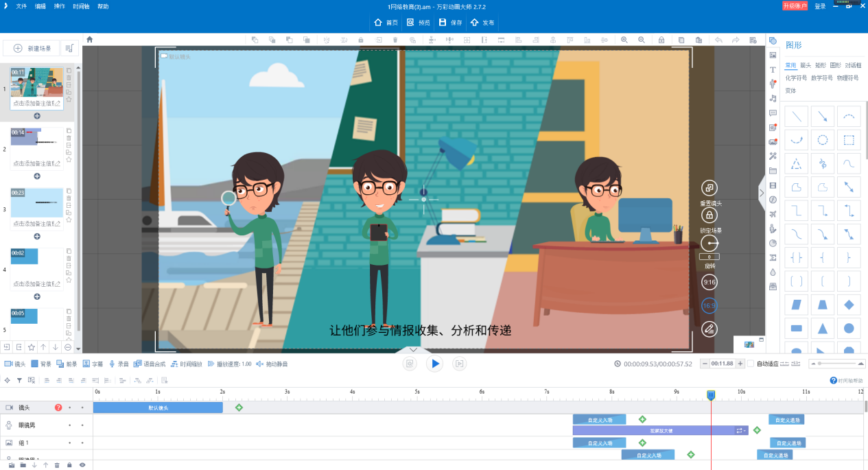This screenshot has width=868, height=470.
Task: Click the home icon above canvas
Action: tap(89, 40)
